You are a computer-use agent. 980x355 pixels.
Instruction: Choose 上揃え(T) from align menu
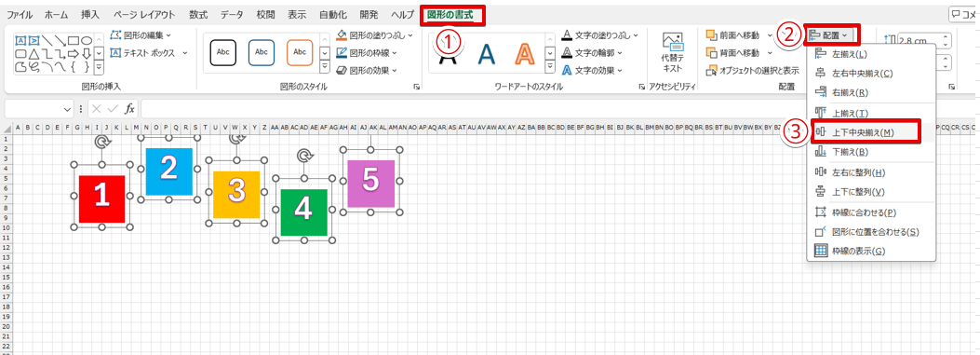point(871,113)
